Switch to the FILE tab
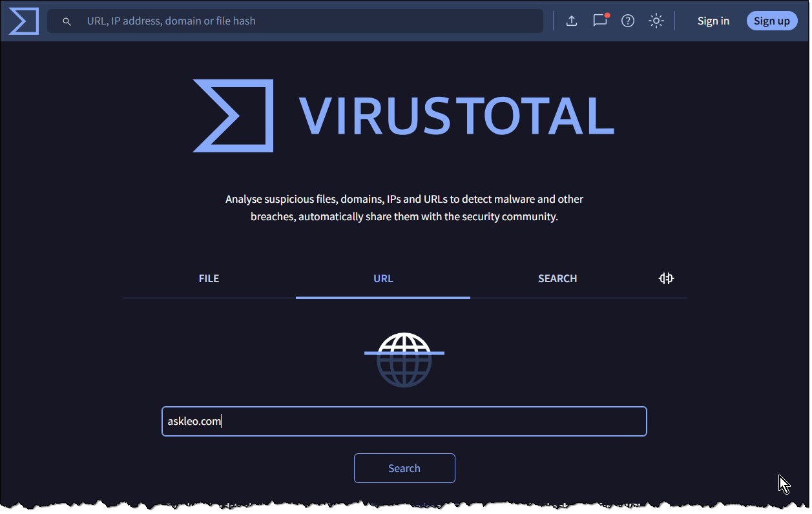812x514 pixels. [209, 279]
